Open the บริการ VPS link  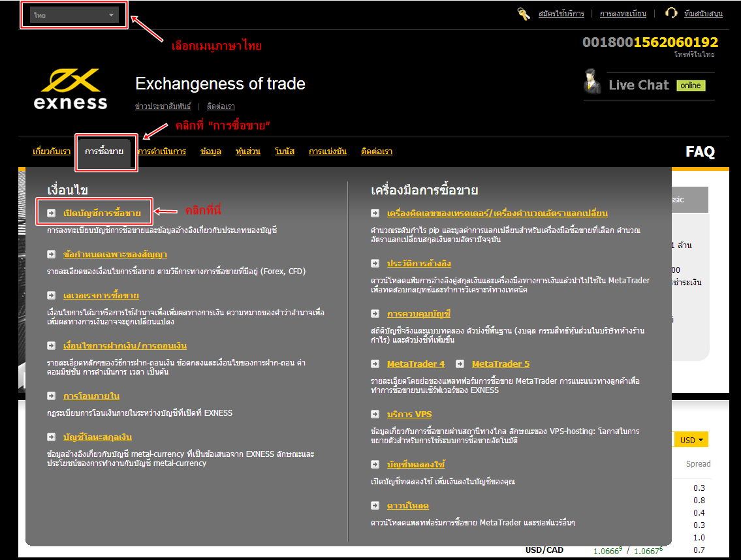pos(409,414)
